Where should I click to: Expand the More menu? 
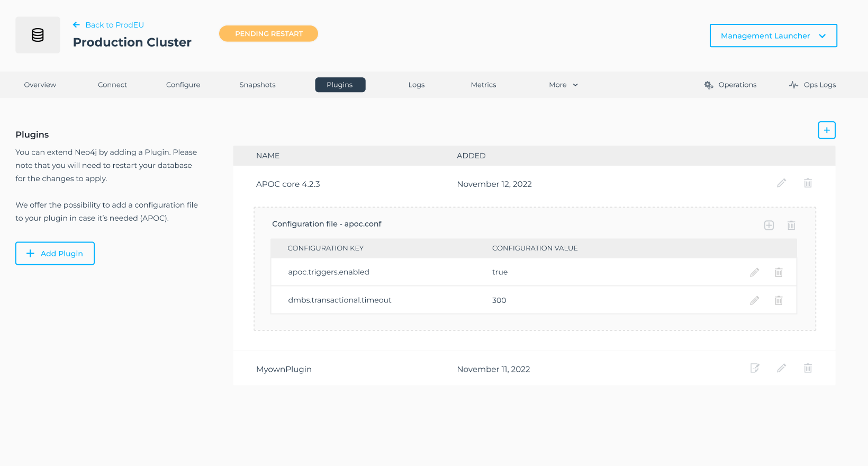click(563, 85)
